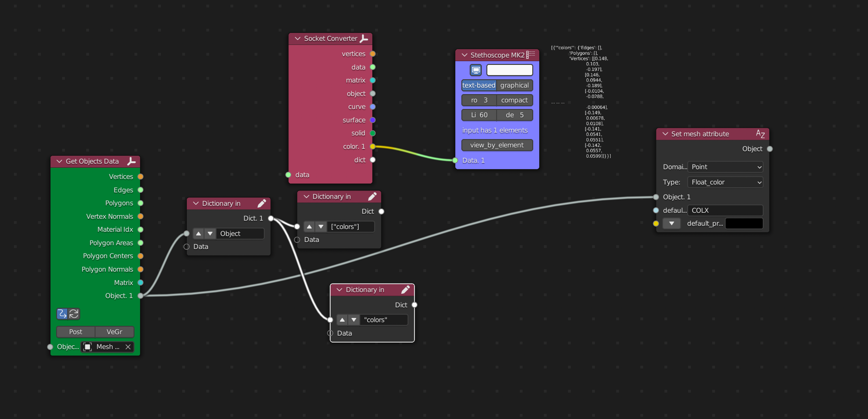868x419 pixels.
Task: Collapse the Stethoscope MK2 node
Action: (464, 55)
